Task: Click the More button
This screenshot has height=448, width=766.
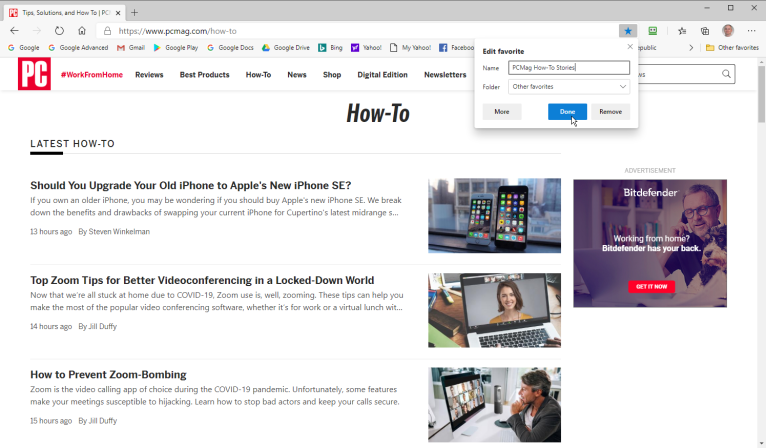Action: [502, 111]
